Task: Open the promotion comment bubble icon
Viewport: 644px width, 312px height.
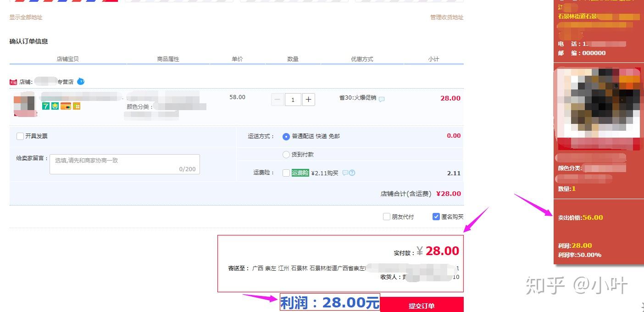Action: tap(382, 99)
